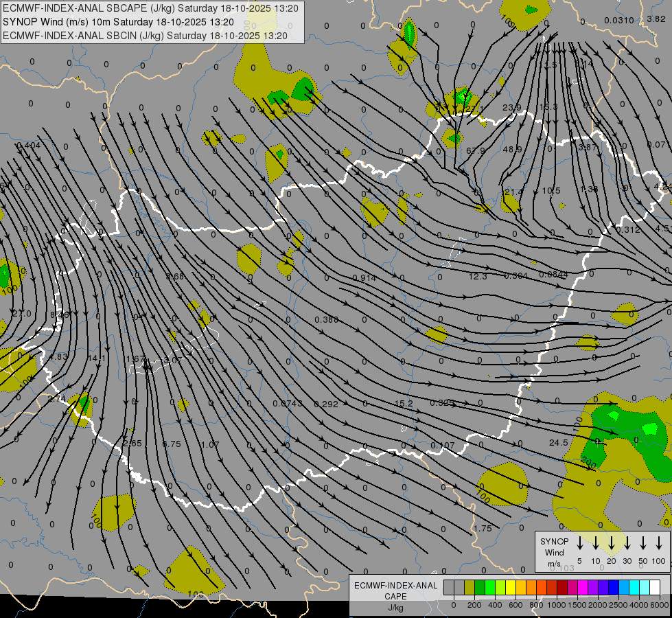Click the 10.5 value on the map
Viewport: 672px width, 618px height.
tap(551, 190)
